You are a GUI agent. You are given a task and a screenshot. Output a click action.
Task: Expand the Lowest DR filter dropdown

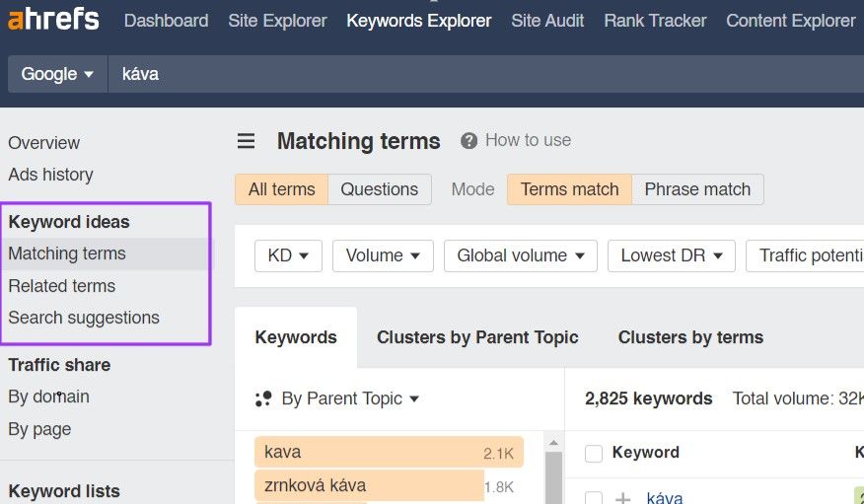coord(671,255)
